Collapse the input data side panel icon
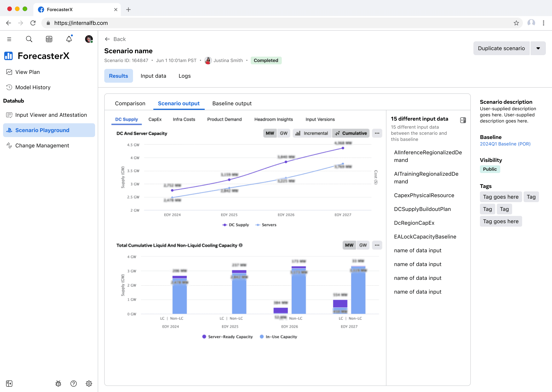The height and width of the screenshot is (392, 552). pyautogui.click(x=463, y=120)
